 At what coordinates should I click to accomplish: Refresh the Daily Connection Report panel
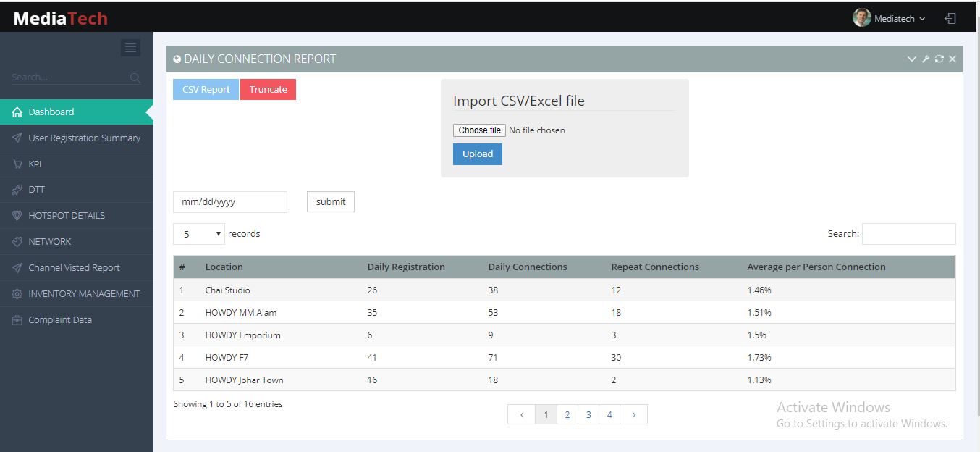tap(939, 59)
